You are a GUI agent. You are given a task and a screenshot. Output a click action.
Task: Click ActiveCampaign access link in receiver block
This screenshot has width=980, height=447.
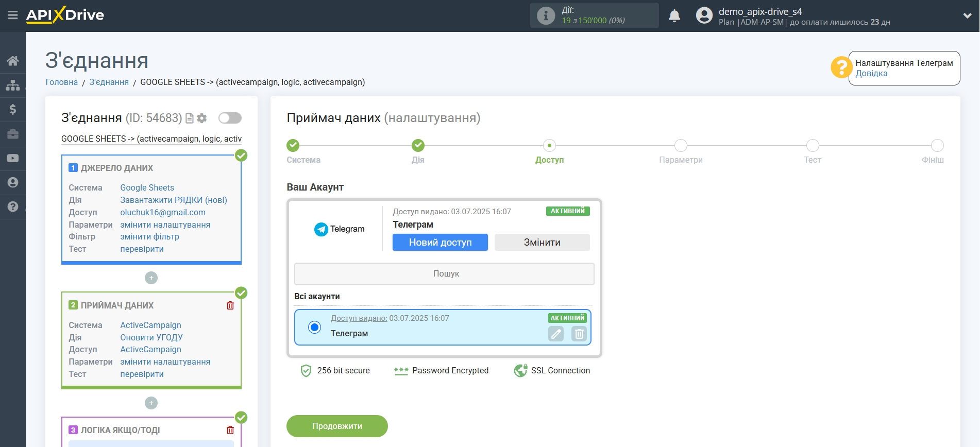pyautogui.click(x=150, y=350)
